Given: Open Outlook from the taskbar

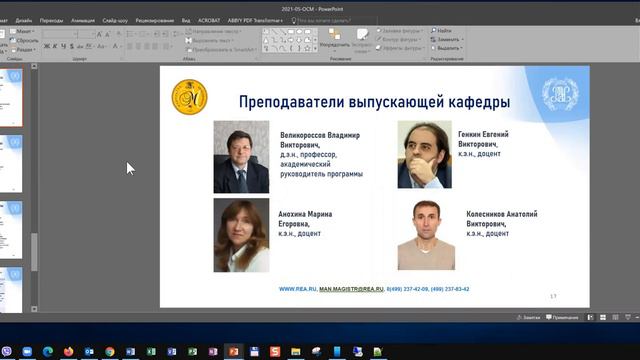Looking at the screenshot, I should pos(89,351).
